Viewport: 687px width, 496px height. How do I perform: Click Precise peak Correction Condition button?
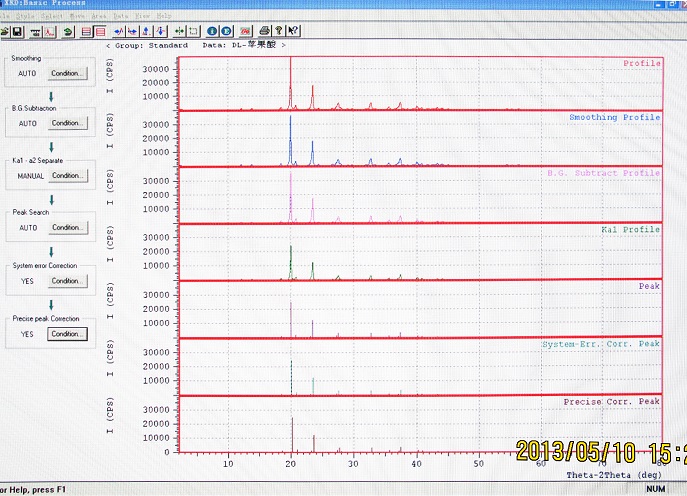(x=67, y=334)
